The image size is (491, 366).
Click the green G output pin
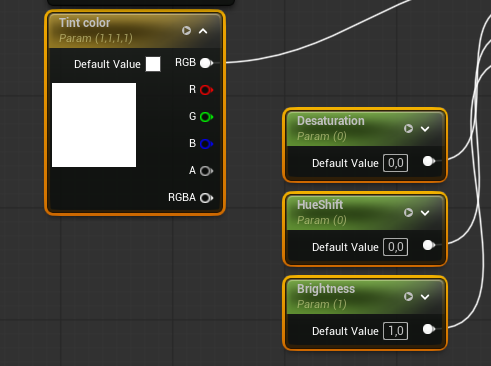(x=206, y=117)
